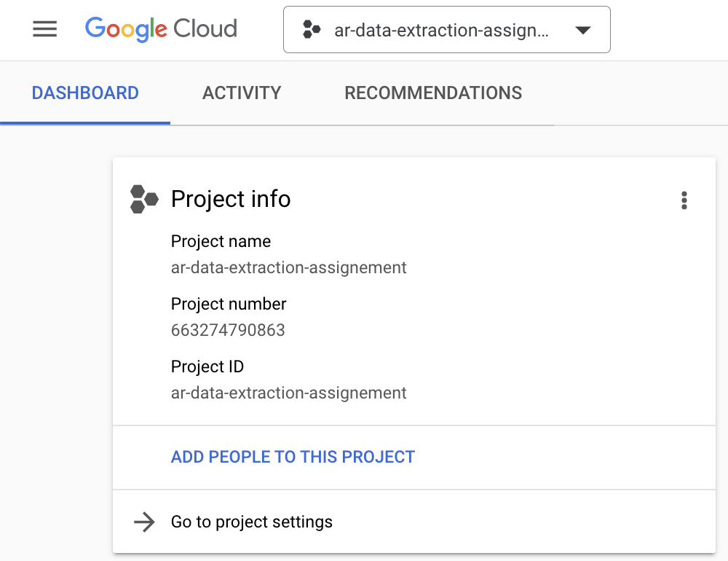Open the project selector dropdown arrow
The width and height of the screenshot is (728, 561).
coord(582,29)
